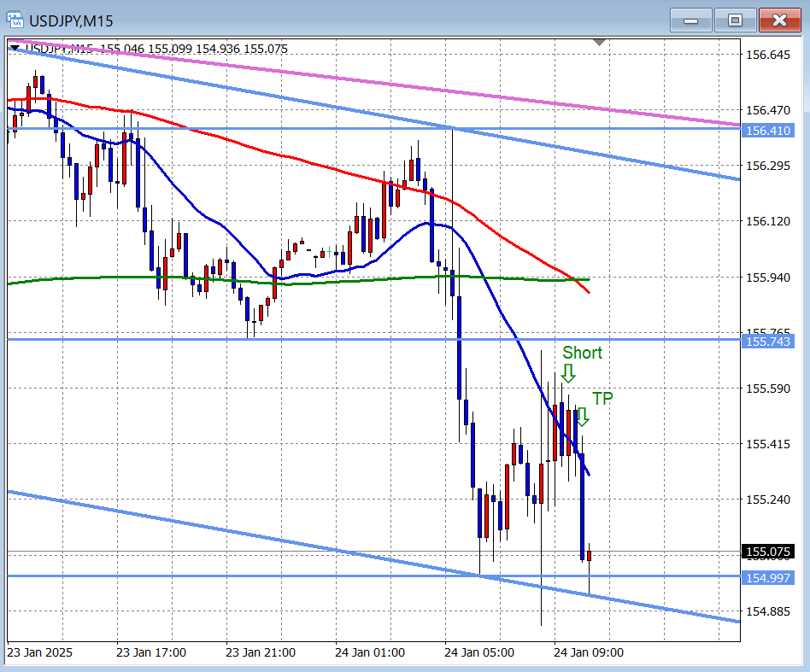Viewport: 810px width, 672px height.
Task: Click the 156.645 value on the price scale
Action: (767, 55)
